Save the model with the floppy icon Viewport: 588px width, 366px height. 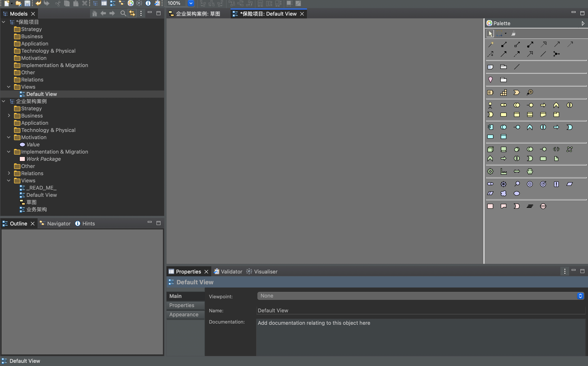[x=27, y=3]
